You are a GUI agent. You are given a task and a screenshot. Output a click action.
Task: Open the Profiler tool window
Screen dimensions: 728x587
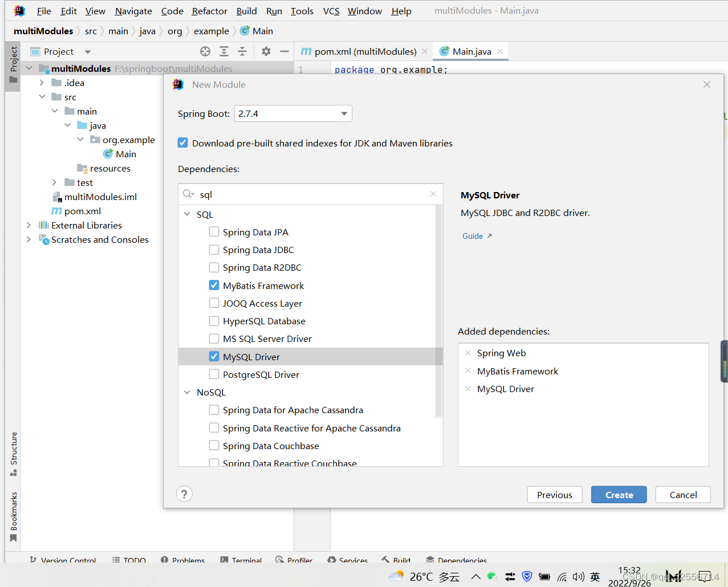point(294,560)
